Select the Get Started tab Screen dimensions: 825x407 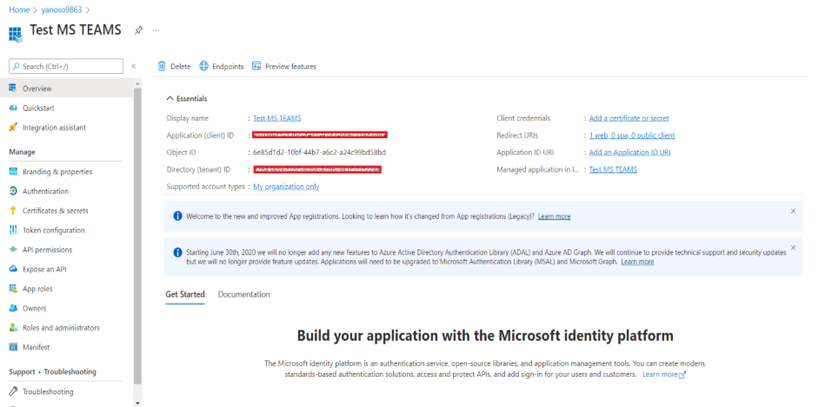click(185, 294)
